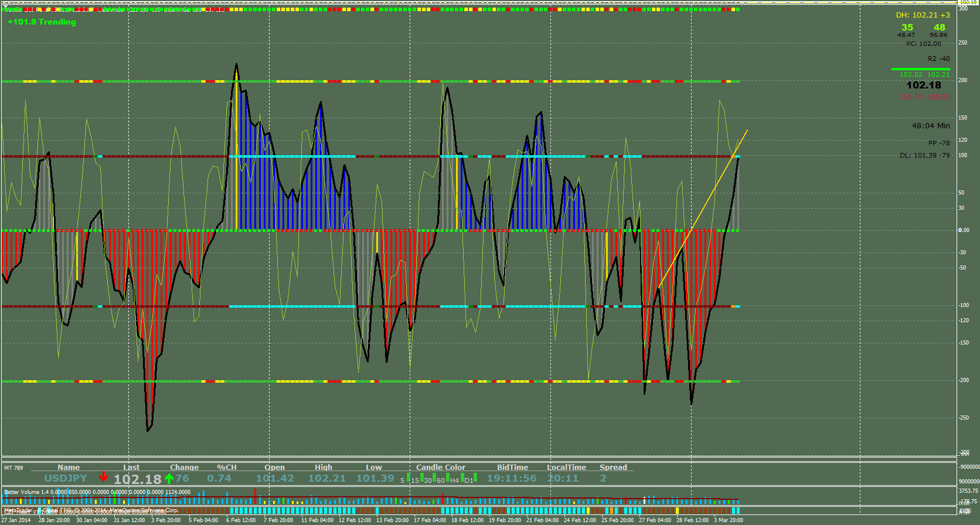The height and width of the screenshot is (525, 980).
Task: Select the USDJPY symbol name
Action: coord(66,478)
